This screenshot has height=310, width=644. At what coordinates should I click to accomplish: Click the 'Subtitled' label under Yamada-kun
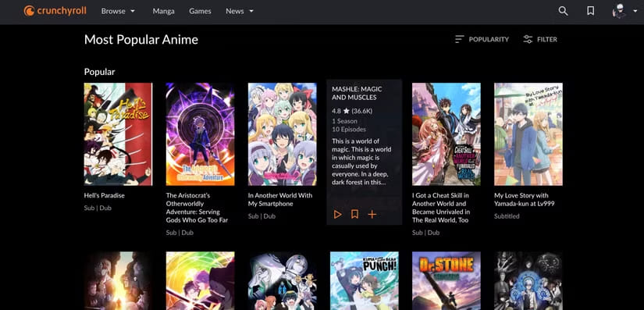point(507,216)
